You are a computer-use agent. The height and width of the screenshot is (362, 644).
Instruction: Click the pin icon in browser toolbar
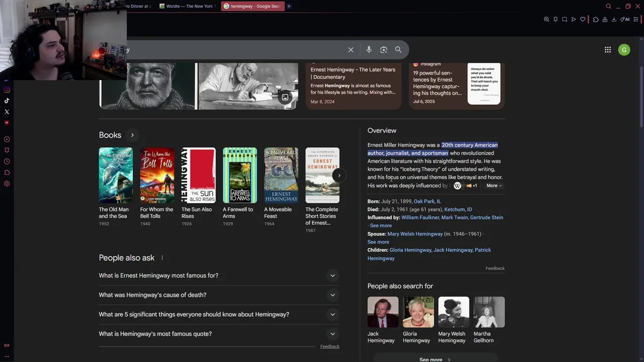[x=555, y=20]
